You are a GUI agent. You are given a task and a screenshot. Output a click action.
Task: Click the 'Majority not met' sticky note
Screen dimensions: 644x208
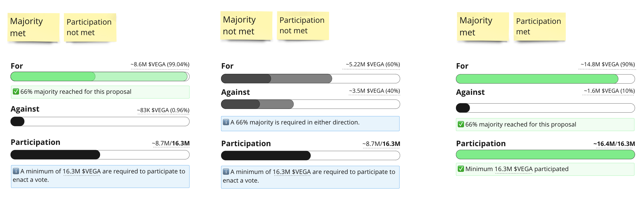[245, 25]
